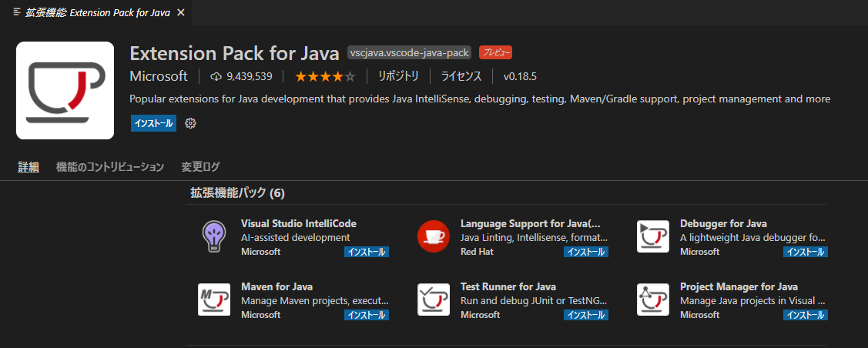
Task: Click the Visual Studio IntelliCode lightbulb icon
Action: (x=213, y=236)
